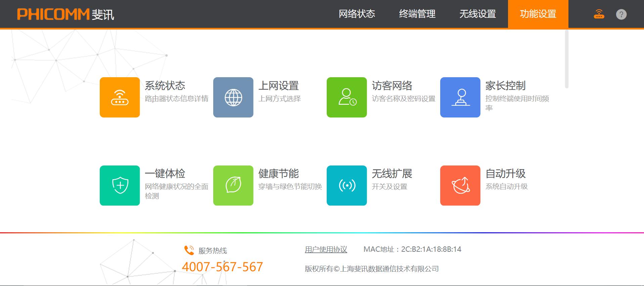Open the 用户使用协议 link
The image size is (644, 286).
326,249
